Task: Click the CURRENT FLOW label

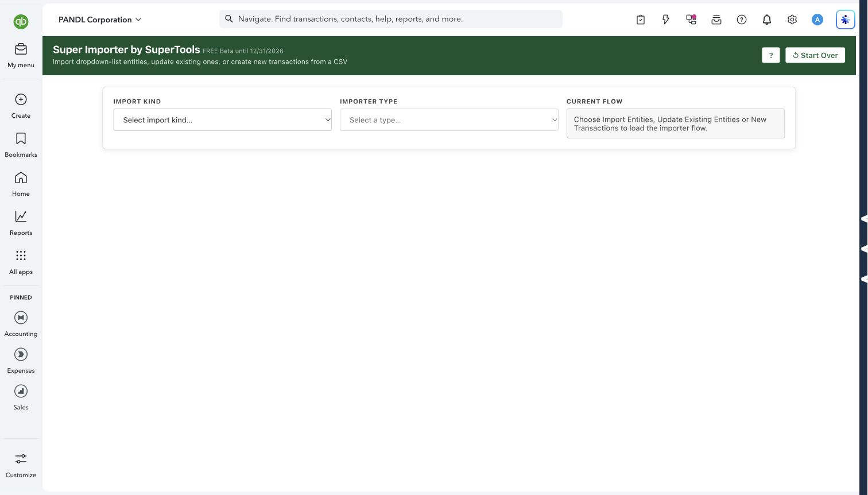Action: (594, 102)
